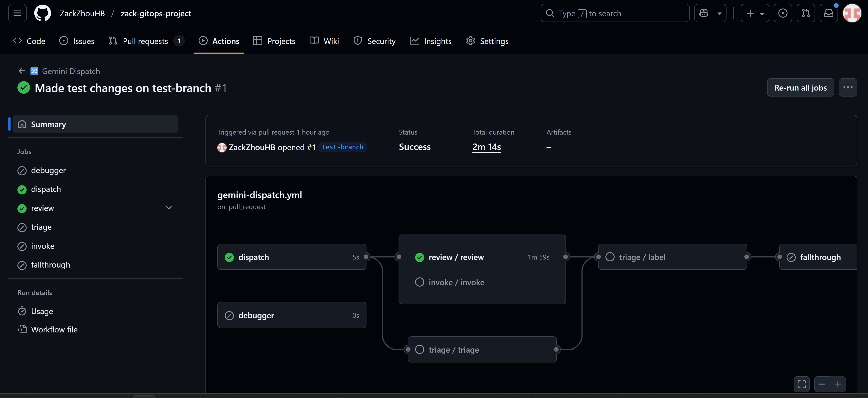868x398 pixels.
Task: Go to GitHub homepage via Octocat logo
Action: 42,13
